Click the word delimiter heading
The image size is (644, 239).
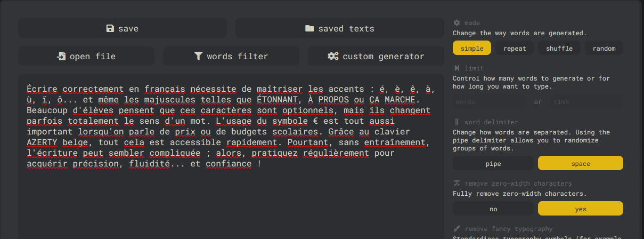(491, 122)
